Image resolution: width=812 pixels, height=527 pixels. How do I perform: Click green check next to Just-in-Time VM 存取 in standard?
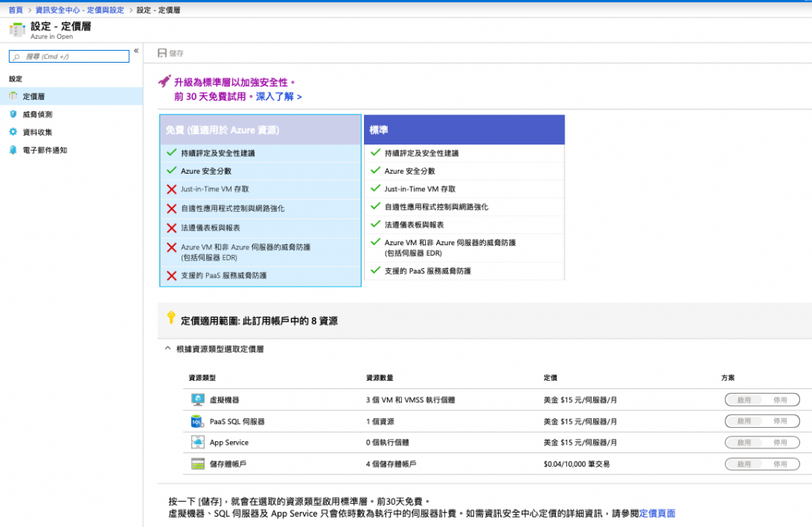pyautogui.click(x=376, y=188)
